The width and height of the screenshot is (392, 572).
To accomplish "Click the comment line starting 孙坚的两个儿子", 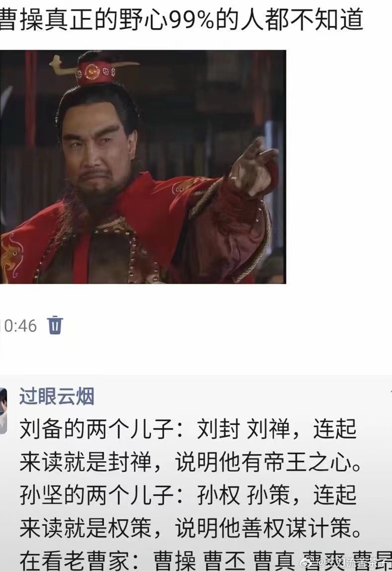I will (188, 495).
